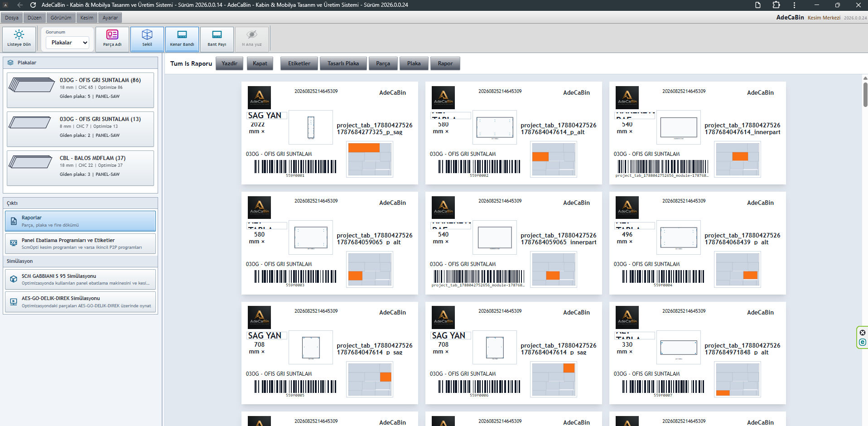Image resolution: width=868 pixels, height=426 pixels.
Task: Toggle the Kenar Bandı option
Action: point(182,39)
